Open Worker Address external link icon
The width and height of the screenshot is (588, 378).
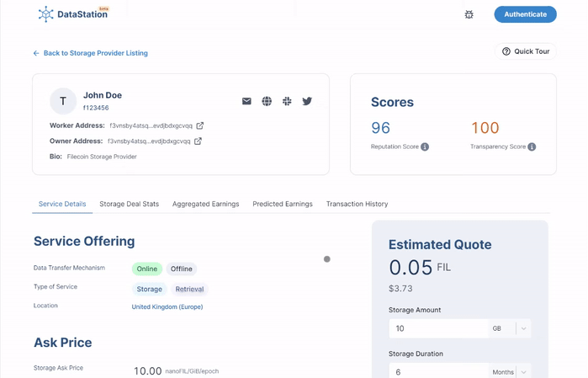200,125
